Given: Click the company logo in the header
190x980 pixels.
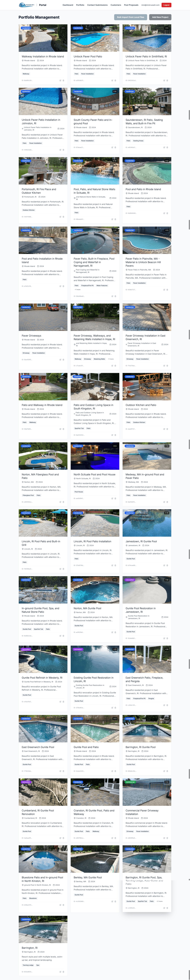Looking at the screenshot, I should pos(27,5).
